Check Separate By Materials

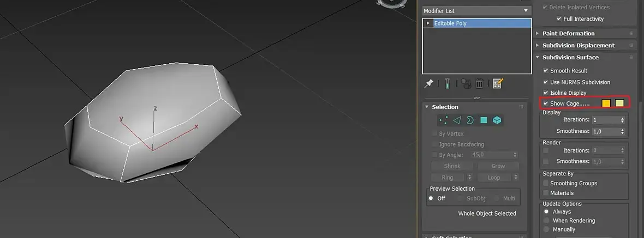546,193
